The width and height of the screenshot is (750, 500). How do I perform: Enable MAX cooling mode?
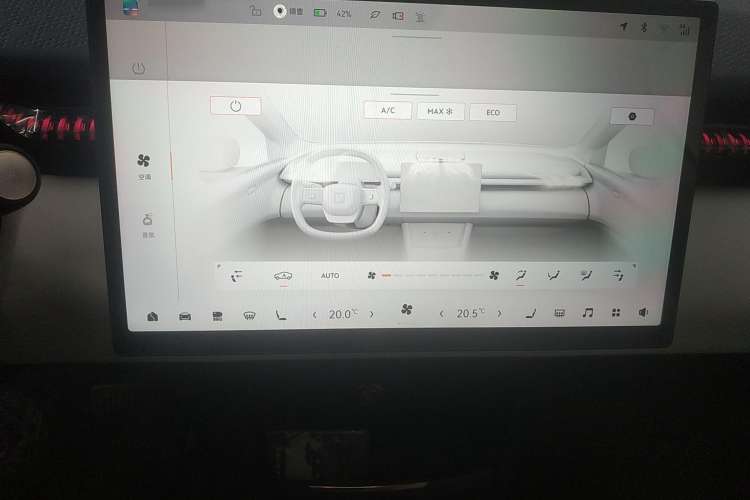(x=440, y=112)
